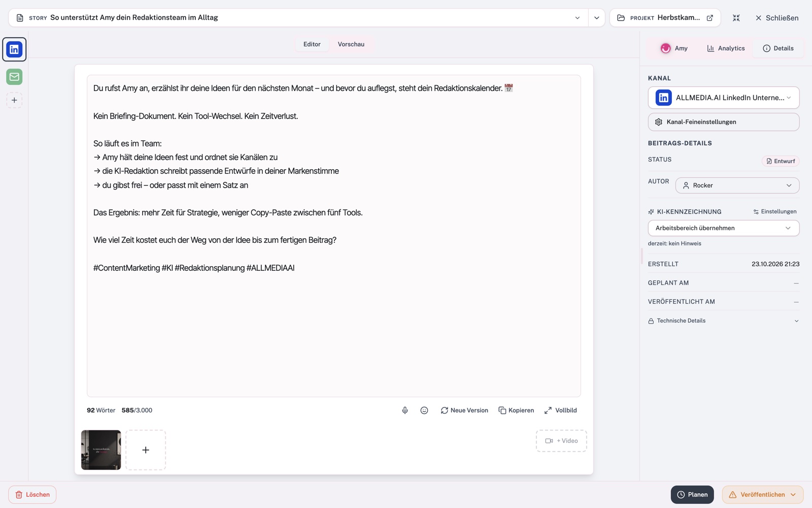Click Neue Version button
This screenshot has height=508, width=812.
464,410
